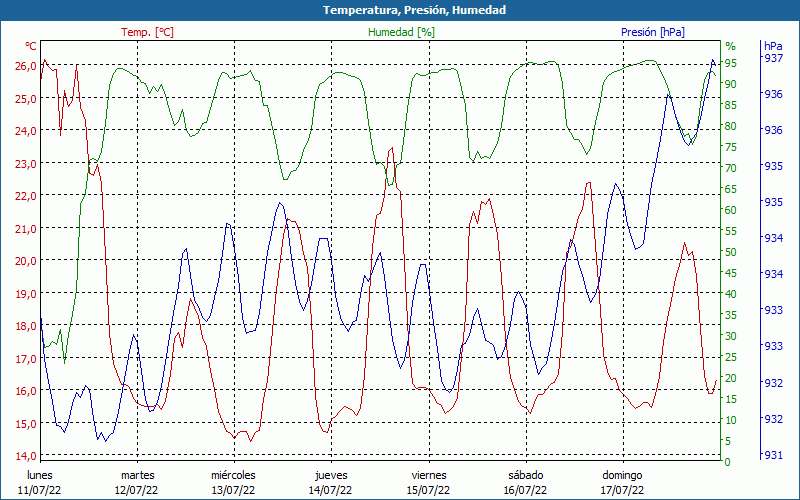Image resolution: width=800 pixels, height=500 pixels.
Task: Click the '14,0' temperature axis value
Action: click(26, 456)
